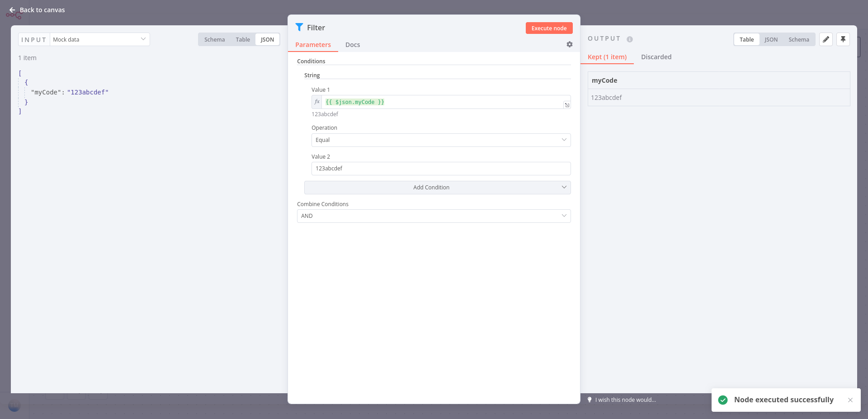The height and width of the screenshot is (419, 868).
Task: Edit output with the pencil icon
Action: 826,39
